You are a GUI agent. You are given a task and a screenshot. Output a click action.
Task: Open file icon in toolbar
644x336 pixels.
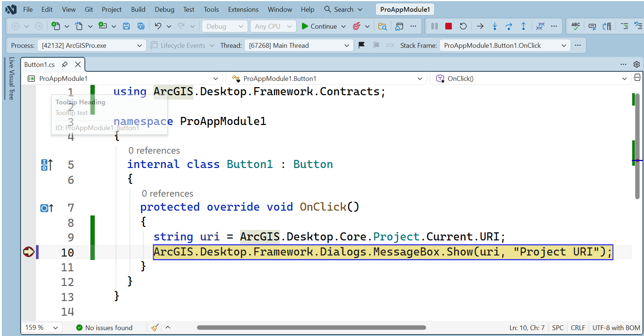point(79,26)
